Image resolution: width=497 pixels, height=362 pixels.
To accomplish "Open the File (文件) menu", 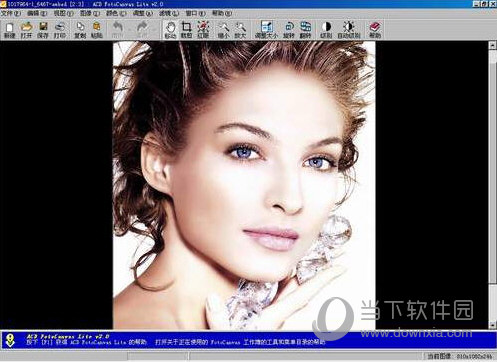I will point(10,13).
